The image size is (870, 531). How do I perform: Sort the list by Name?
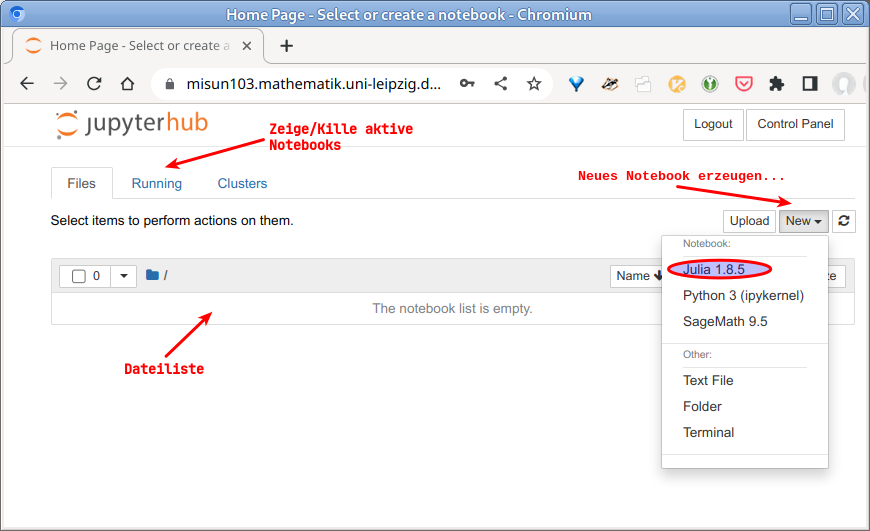click(x=638, y=276)
